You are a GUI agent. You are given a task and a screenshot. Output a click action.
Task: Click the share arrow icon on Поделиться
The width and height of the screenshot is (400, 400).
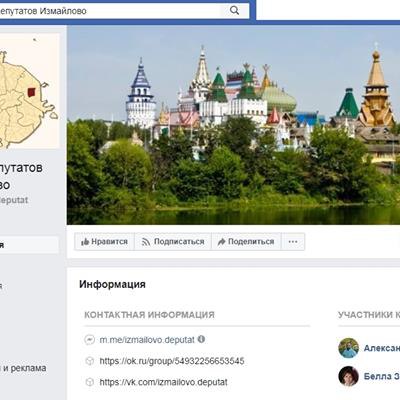click(221, 242)
